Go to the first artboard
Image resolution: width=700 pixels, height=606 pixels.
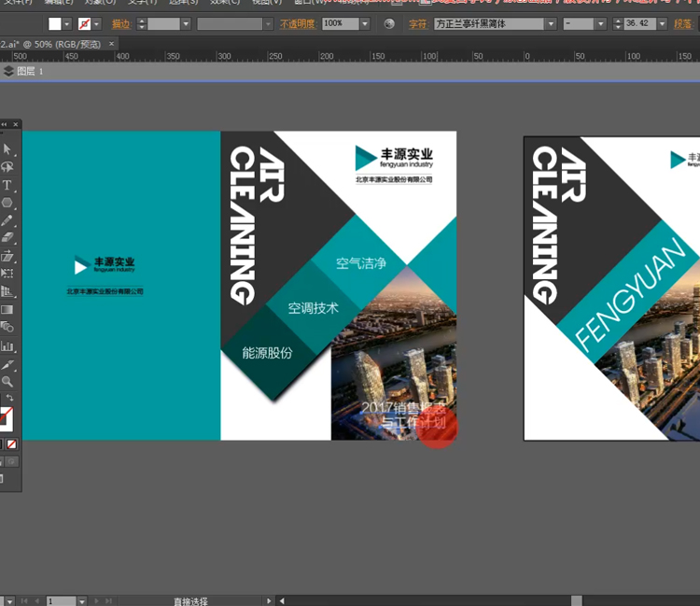(x=24, y=601)
